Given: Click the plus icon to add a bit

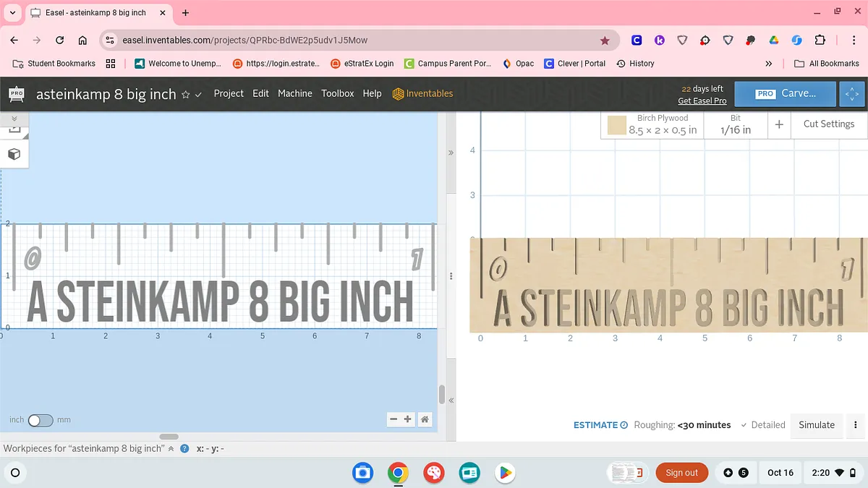Looking at the screenshot, I should pyautogui.click(x=779, y=124).
